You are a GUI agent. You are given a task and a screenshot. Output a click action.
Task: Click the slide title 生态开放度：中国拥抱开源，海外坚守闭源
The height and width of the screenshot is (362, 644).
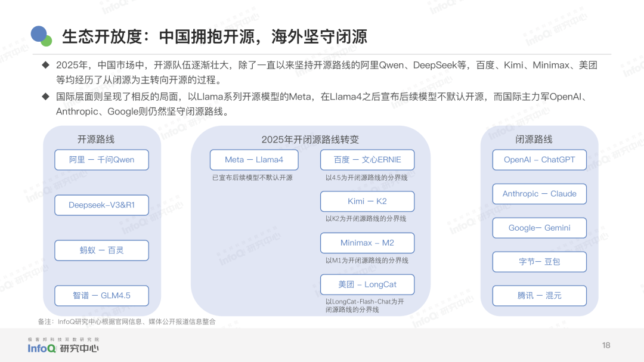click(215, 36)
